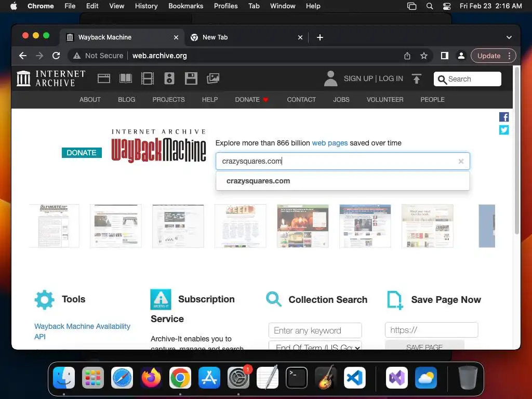Open PROJECTS in the Archive nav
The image size is (532, 399).
coord(169,99)
